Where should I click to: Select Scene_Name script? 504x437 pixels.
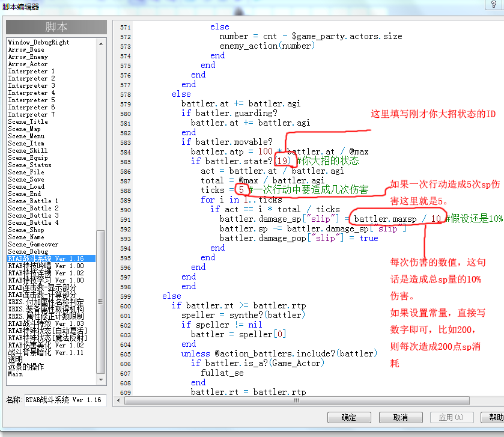[26, 237]
